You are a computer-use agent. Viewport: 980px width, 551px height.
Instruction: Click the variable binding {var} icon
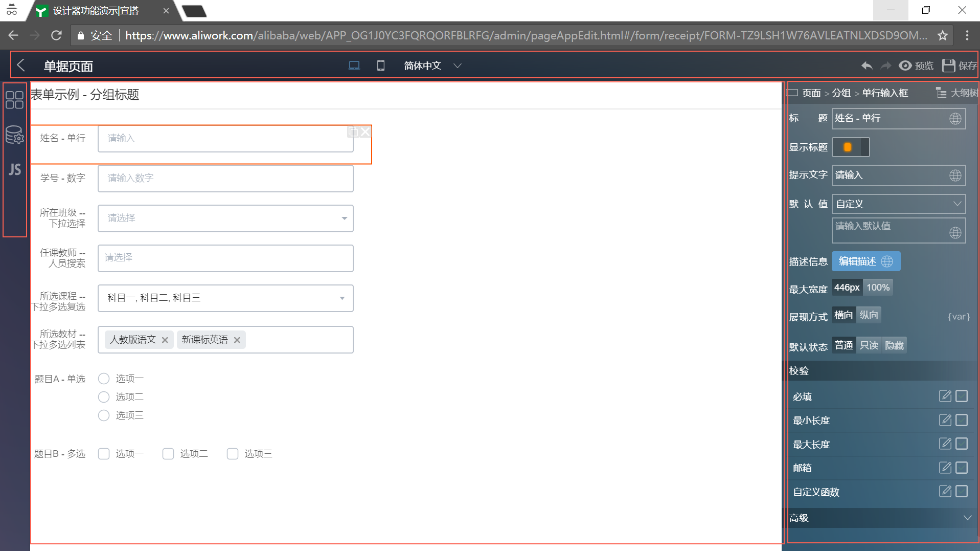click(959, 316)
